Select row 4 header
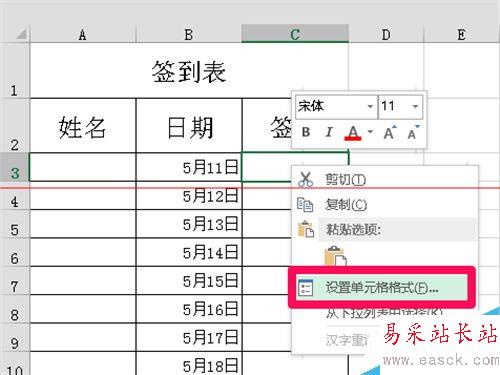This screenshot has height=375, width=500. tap(15, 196)
